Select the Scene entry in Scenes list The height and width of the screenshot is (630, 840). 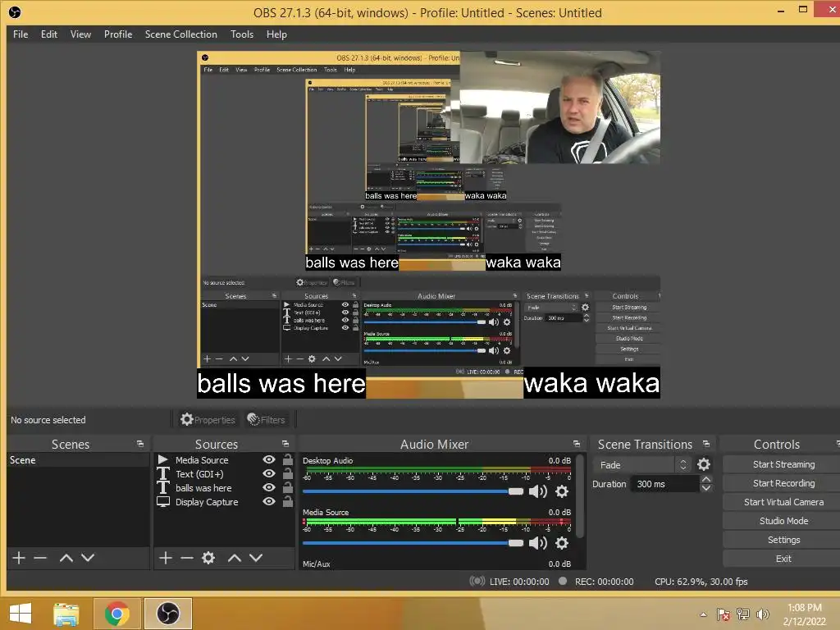[78, 460]
